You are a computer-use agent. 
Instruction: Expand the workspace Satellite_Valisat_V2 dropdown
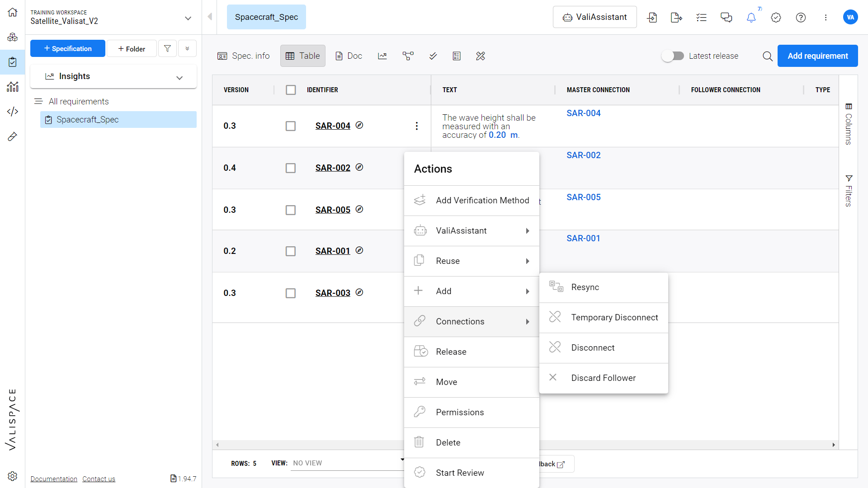tap(188, 18)
